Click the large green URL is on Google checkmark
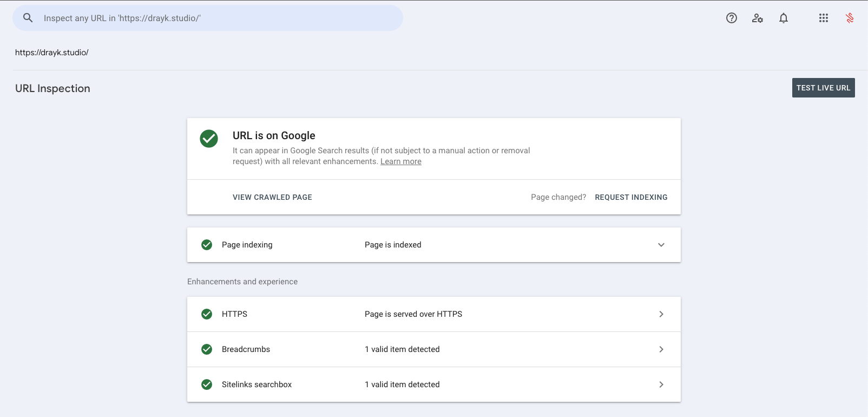The height and width of the screenshot is (417, 868). click(209, 139)
